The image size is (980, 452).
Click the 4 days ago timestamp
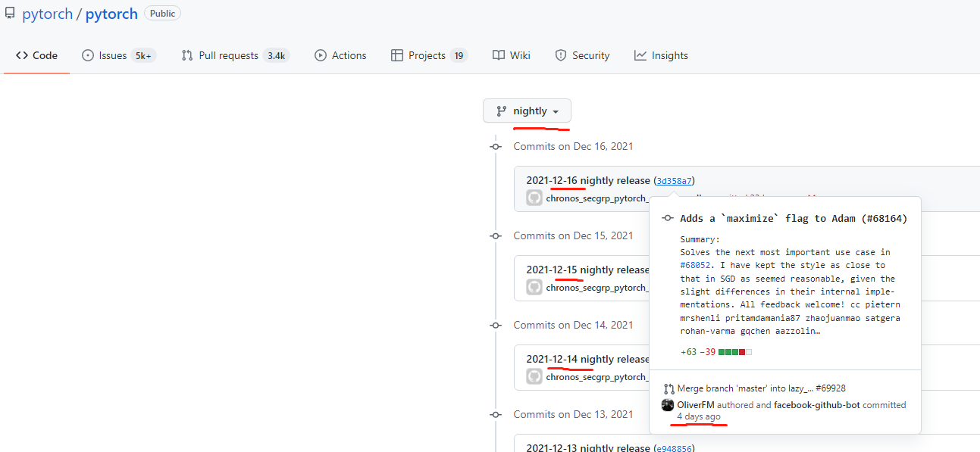pyautogui.click(x=699, y=416)
